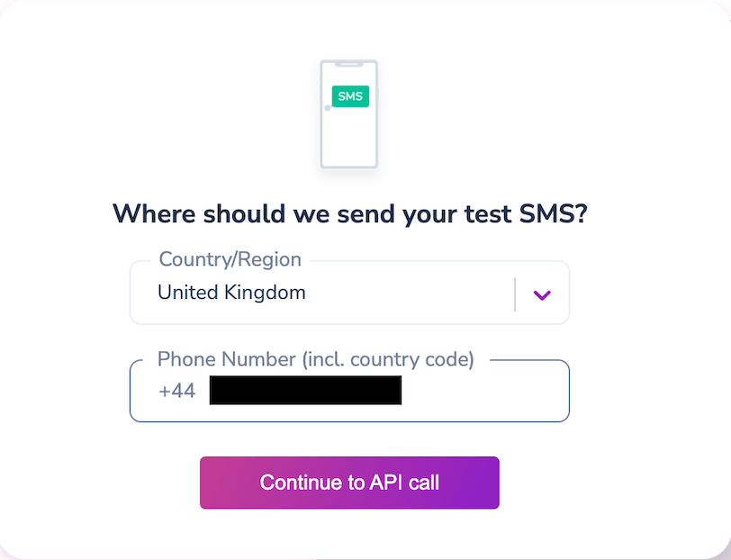
Task: Click the outlined phone number box border
Action: [349, 419]
